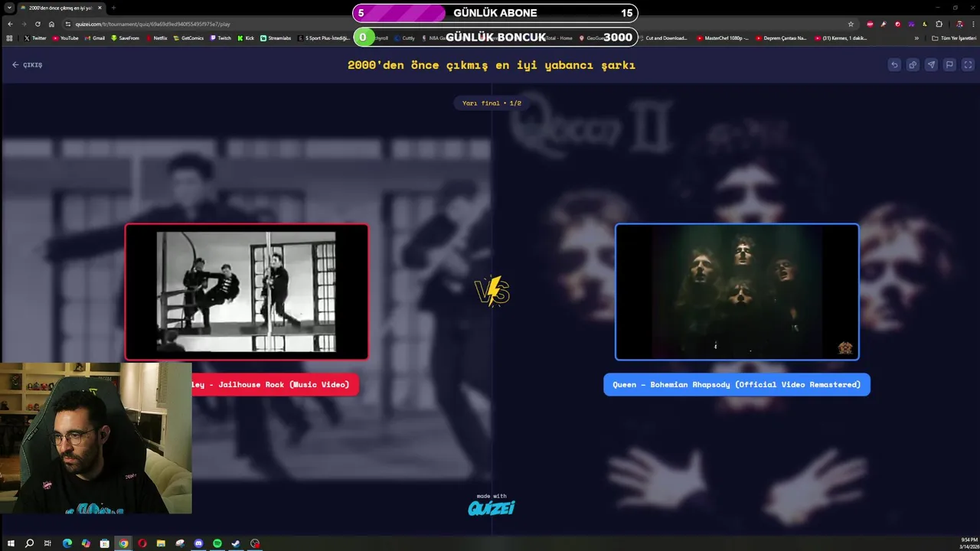Close the current browser tab
The image size is (980, 551).
(x=100, y=8)
